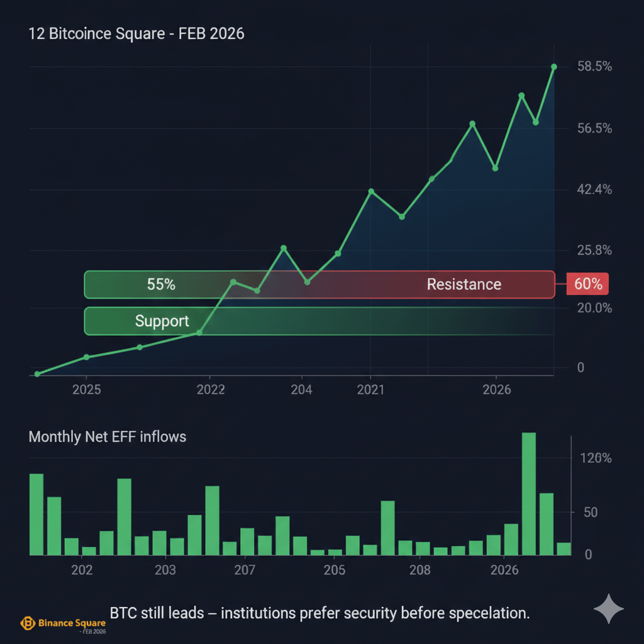Screen dimensions: 644x644
Task: Select the 2021 x-axis label
Action: (370, 390)
